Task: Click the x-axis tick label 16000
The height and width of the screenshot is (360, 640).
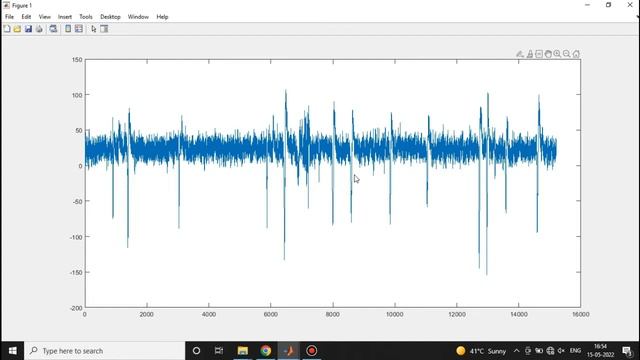Action: click(580, 314)
